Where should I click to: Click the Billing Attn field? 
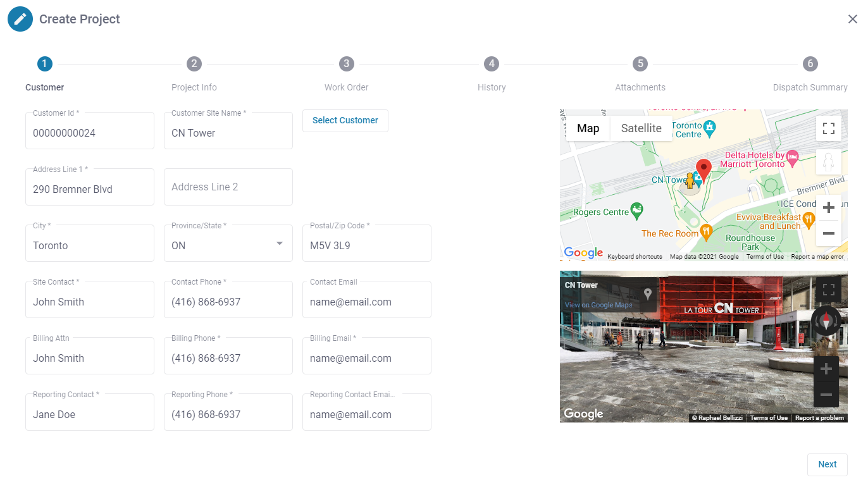[90, 356]
